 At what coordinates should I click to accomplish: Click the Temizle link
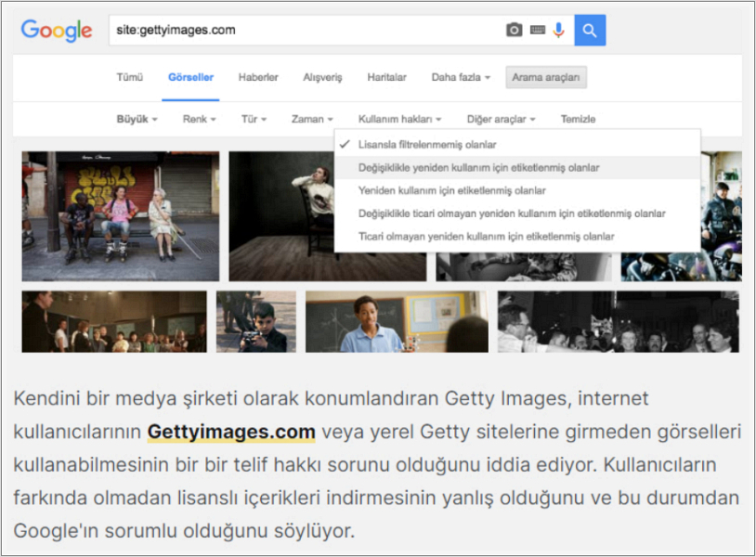[x=578, y=119]
